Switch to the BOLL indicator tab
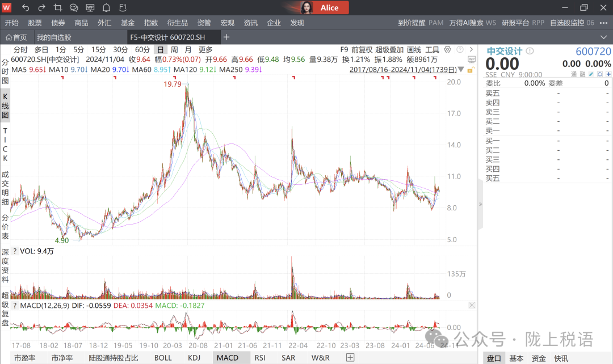Screen dimensions: 613x364 [163, 358]
